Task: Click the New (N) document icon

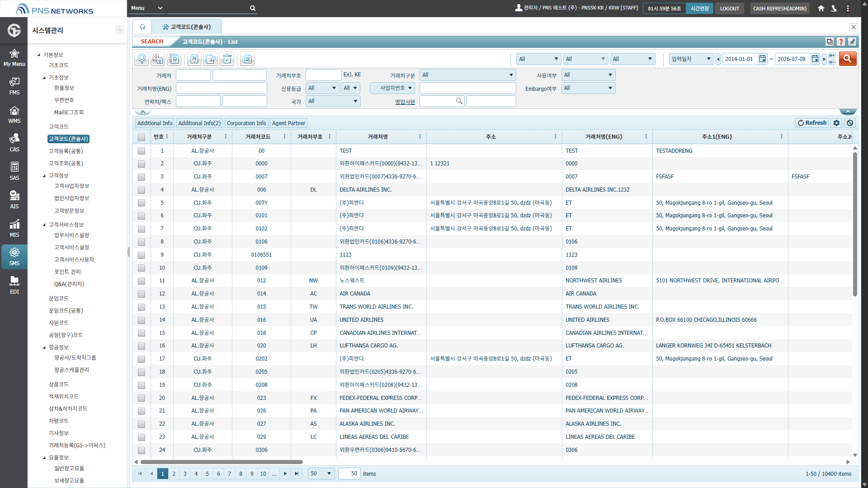Action: click(x=194, y=59)
